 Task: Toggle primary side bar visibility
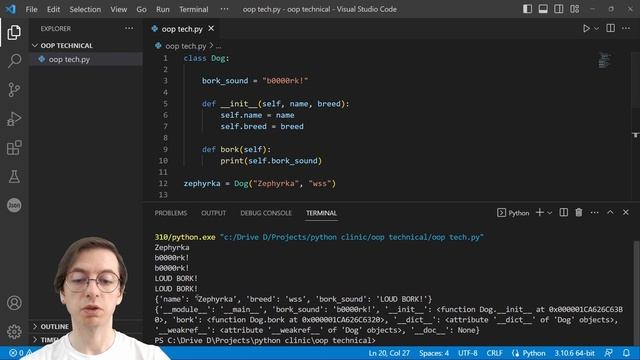(527, 9)
